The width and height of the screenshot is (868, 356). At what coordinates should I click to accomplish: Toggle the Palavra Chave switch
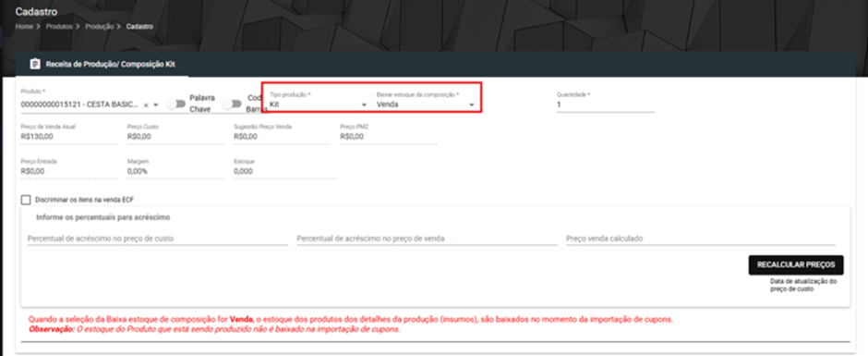[176, 104]
